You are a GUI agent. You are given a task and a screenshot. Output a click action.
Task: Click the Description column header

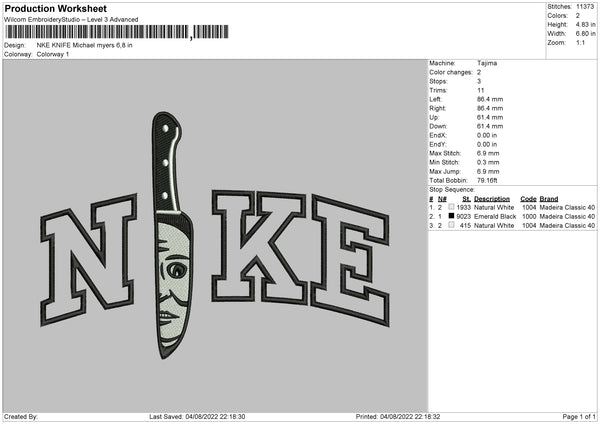tap(492, 199)
